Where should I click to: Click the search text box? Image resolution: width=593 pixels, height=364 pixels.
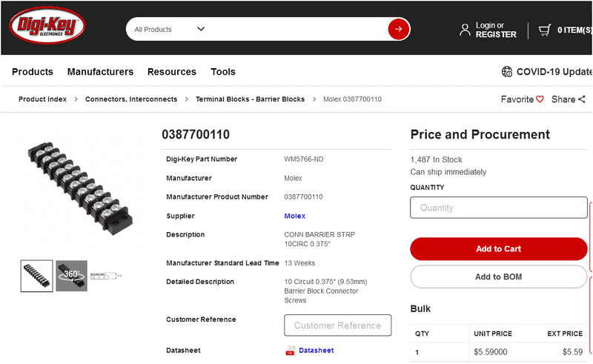pyautogui.click(x=297, y=29)
